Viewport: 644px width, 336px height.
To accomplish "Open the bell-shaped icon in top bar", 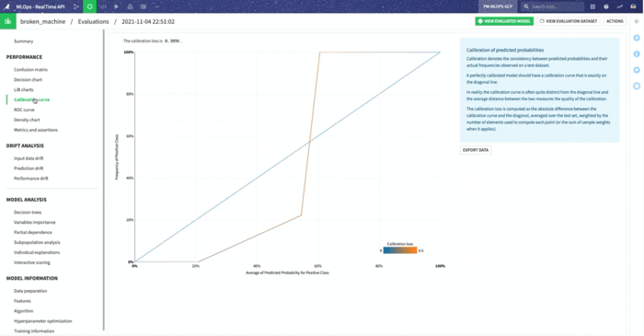I will (130, 6).
